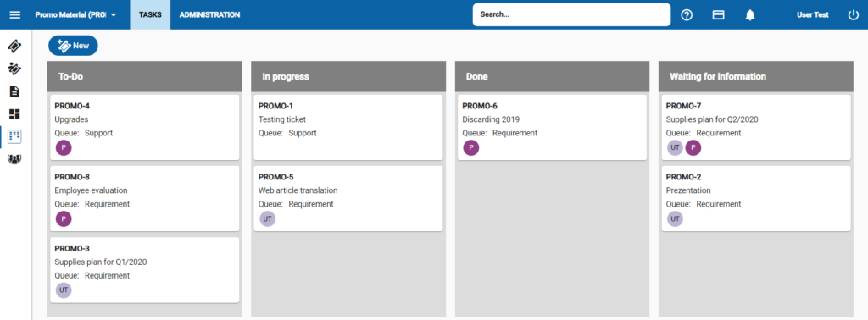Screen dimensions: 868x320
Task: Open the hamburger main menu
Action: click(15, 15)
